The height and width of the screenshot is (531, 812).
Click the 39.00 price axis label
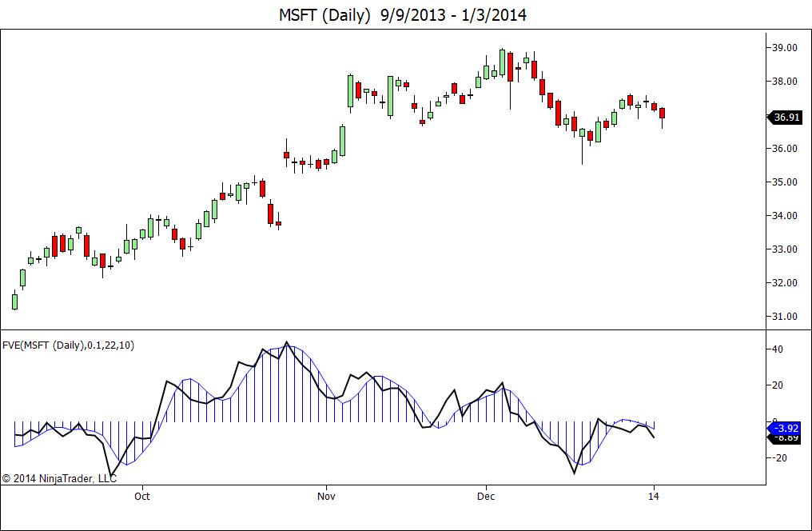785,48
